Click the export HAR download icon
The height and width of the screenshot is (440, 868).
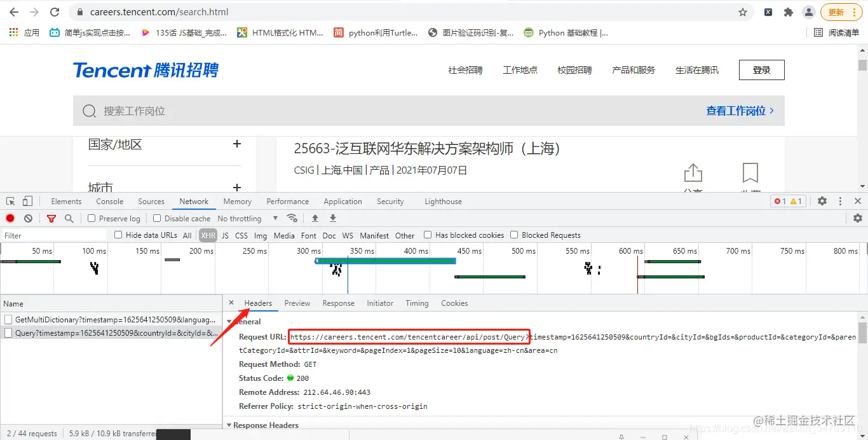tap(332, 218)
